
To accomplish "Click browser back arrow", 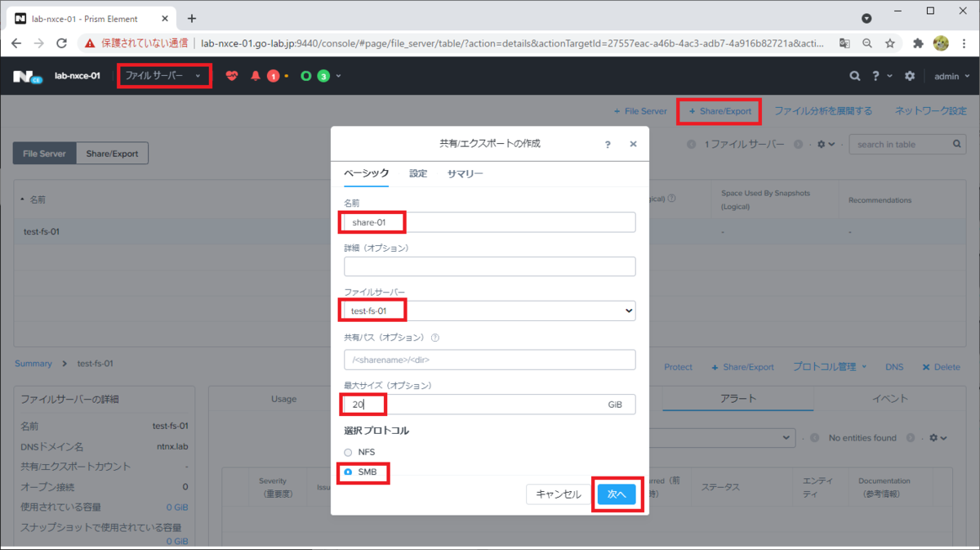I will 17,42.
